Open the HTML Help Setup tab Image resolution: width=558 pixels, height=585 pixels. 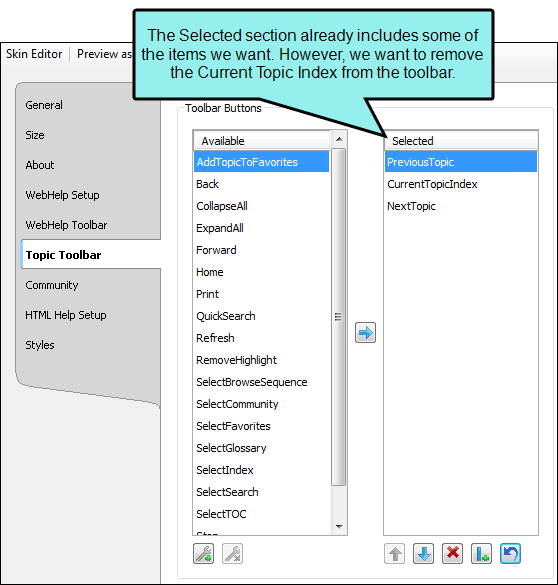click(66, 315)
